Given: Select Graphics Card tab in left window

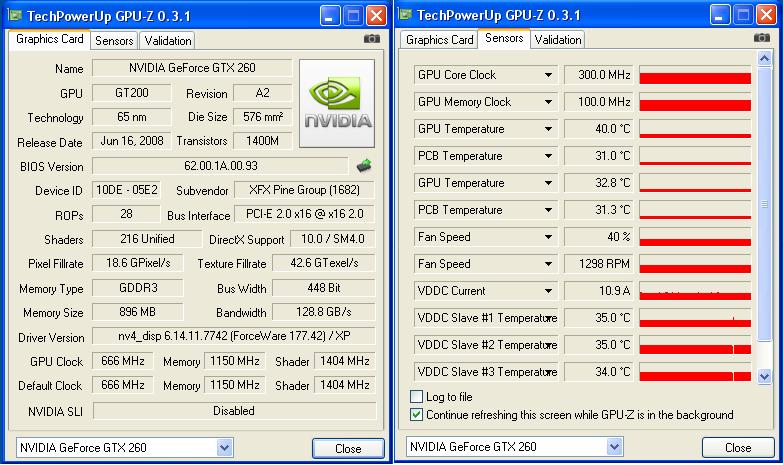Looking at the screenshot, I should tap(49, 39).
